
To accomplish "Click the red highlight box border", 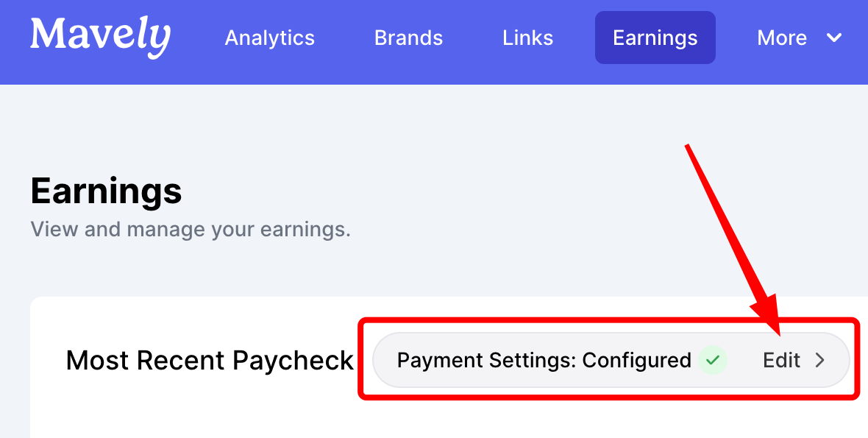I will tap(609, 321).
